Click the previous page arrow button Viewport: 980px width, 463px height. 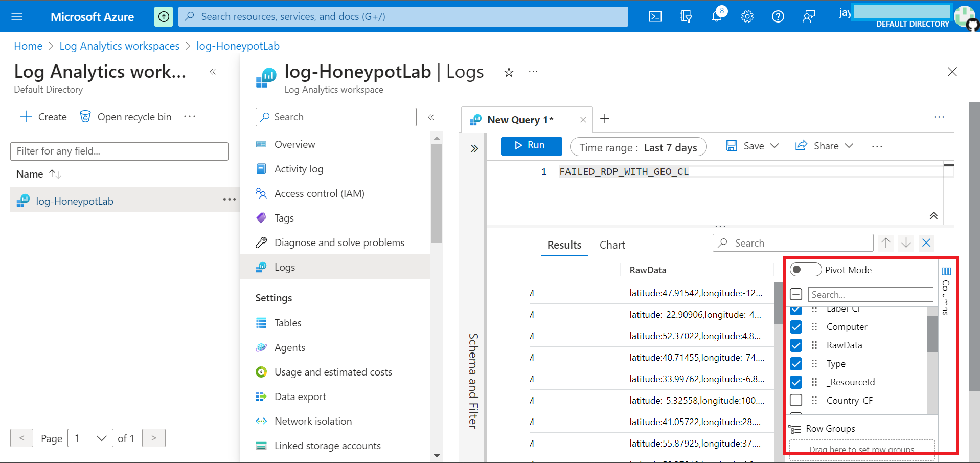click(x=21, y=438)
